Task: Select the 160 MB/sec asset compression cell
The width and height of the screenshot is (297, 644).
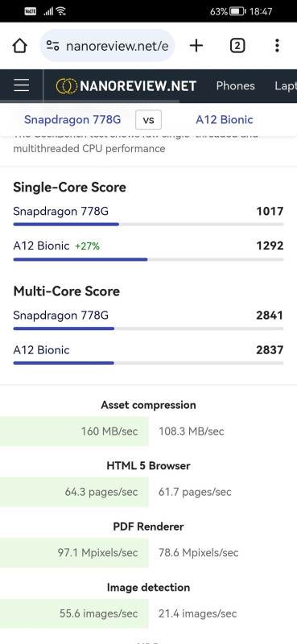Action: click(74, 431)
